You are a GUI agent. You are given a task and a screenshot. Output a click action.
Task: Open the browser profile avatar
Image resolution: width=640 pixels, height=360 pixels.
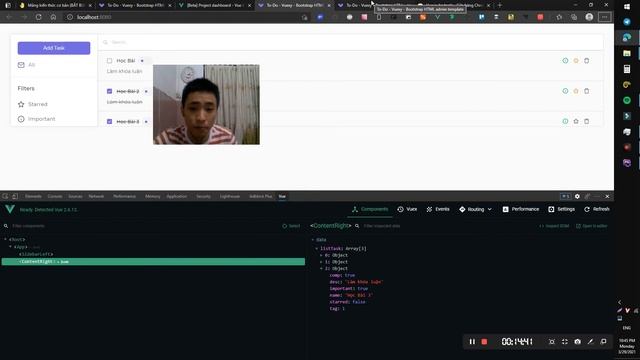pyautogui.click(x=589, y=17)
